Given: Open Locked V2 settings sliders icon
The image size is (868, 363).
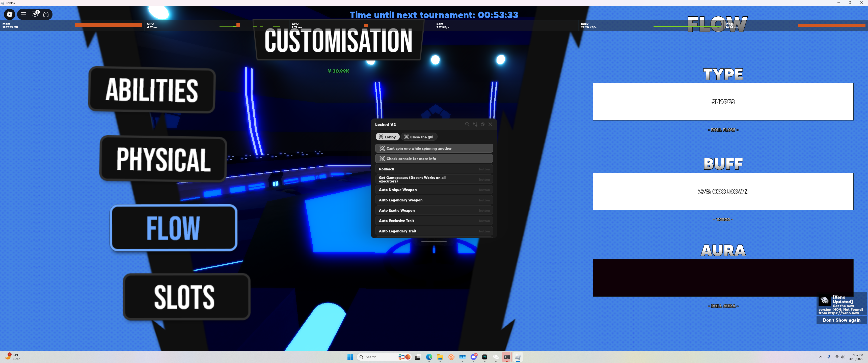Looking at the screenshot, I should [x=475, y=124].
